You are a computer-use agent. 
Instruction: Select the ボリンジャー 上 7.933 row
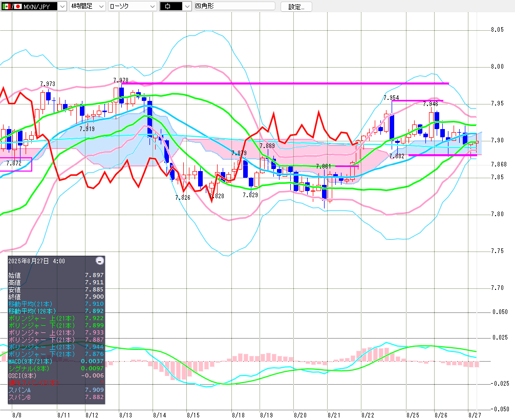(56, 332)
